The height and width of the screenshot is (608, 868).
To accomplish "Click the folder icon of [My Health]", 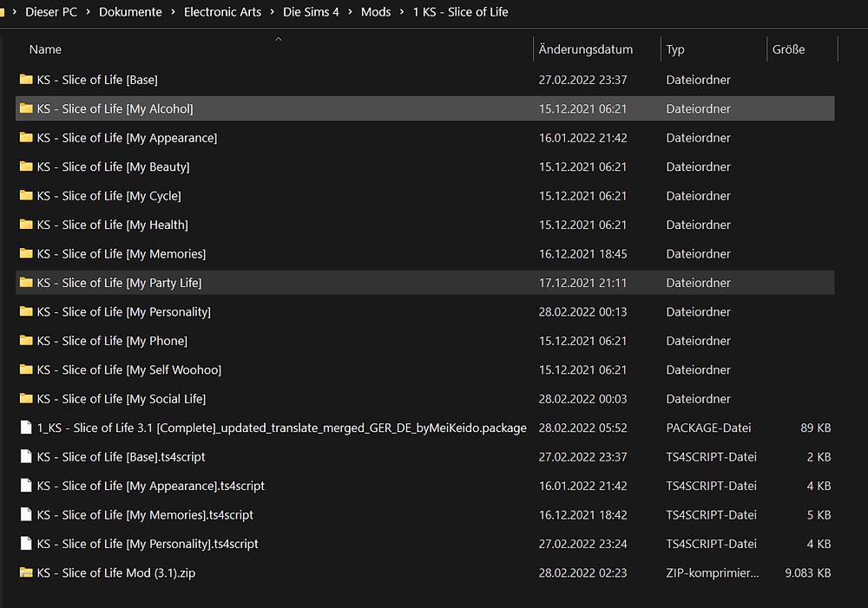I will click(26, 225).
